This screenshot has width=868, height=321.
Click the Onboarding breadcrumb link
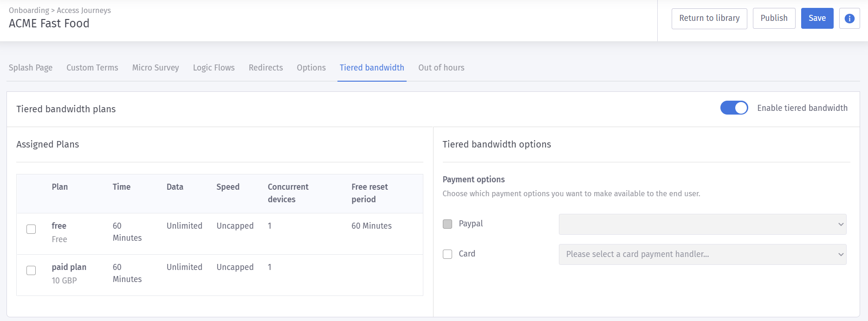pyautogui.click(x=29, y=10)
